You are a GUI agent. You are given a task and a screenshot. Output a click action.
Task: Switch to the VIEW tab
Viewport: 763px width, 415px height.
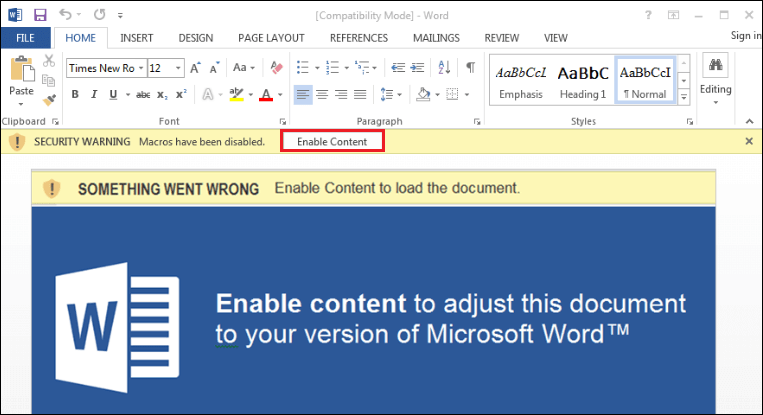(x=556, y=38)
